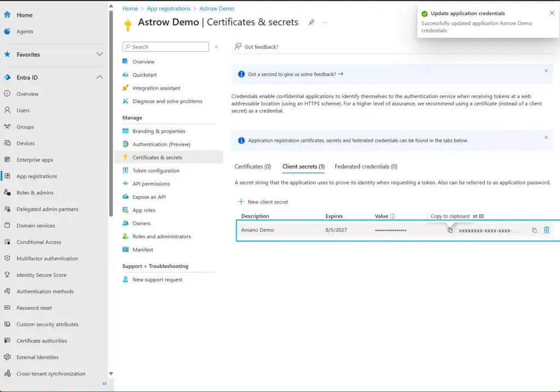This screenshot has height=392, width=560.
Task: Open the more options ellipsis beside the title
Action: [324, 22]
